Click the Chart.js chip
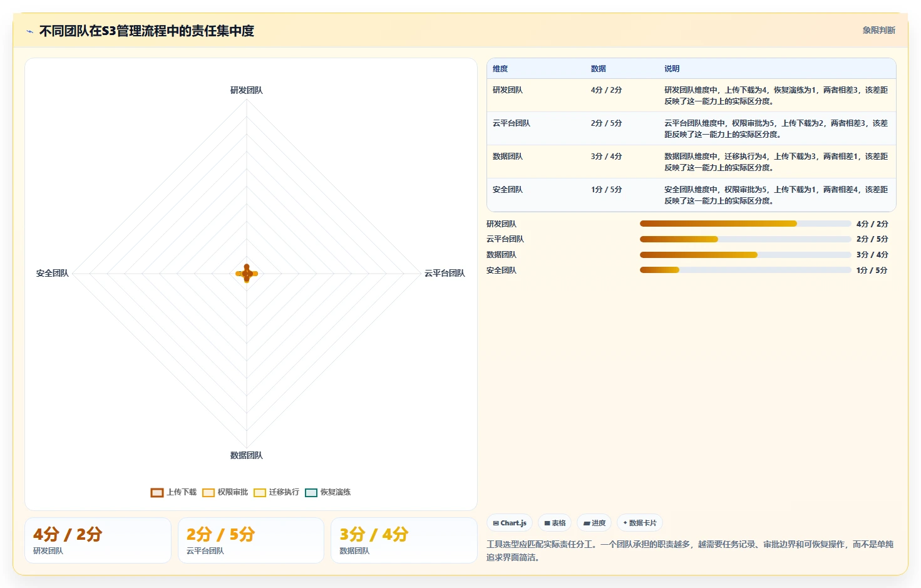This screenshot has height=588, width=921. tap(510, 523)
